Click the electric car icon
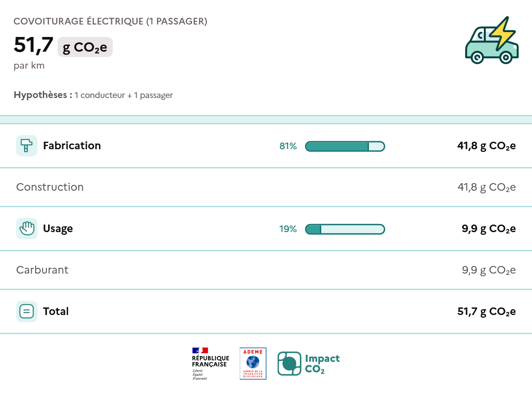532x401 pixels. (492, 41)
